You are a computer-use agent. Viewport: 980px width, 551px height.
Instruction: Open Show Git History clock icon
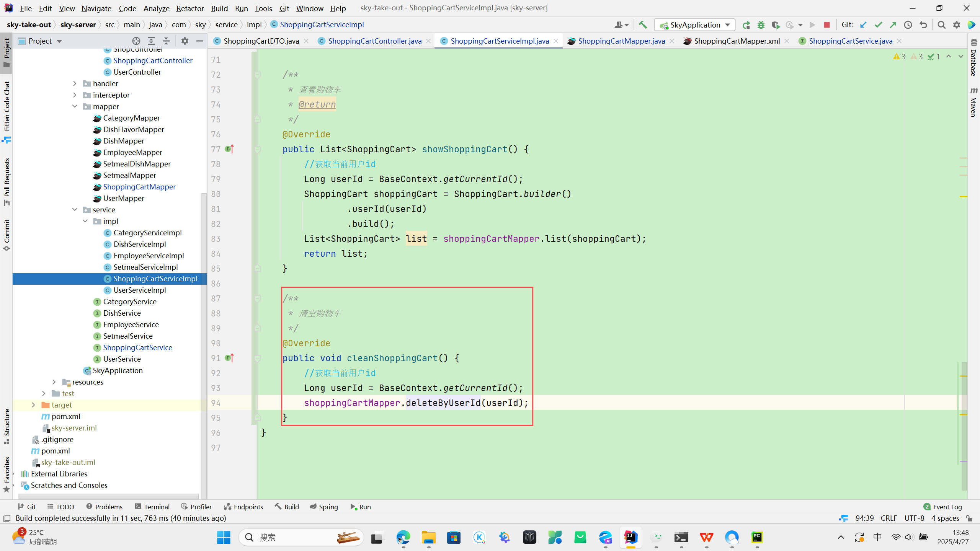tap(908, 25)
